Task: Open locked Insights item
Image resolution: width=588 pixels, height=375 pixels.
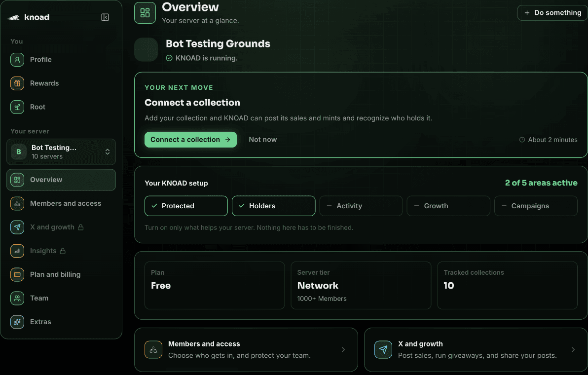Action: pyautogui.click(x=61, y=251)
